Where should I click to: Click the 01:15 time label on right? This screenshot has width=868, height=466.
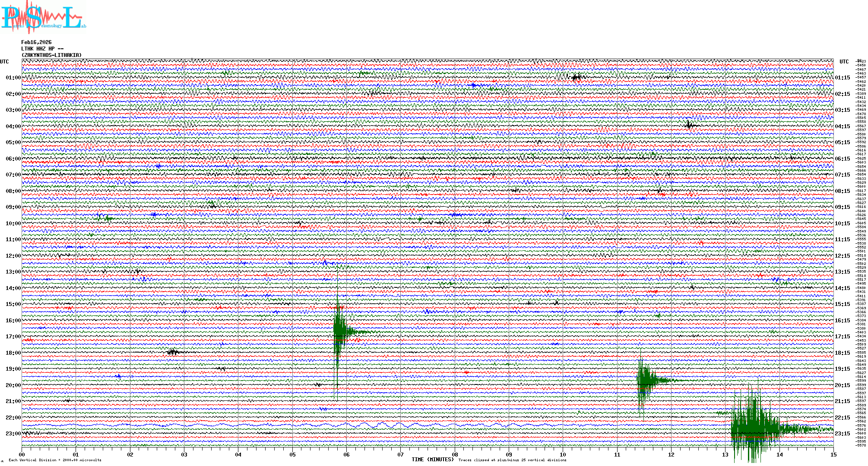pyautogui.click(x=842, y=78)
